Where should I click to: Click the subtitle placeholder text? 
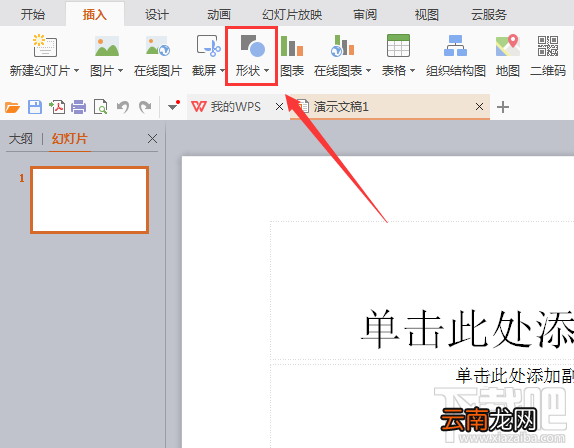(x=514, y=376)
